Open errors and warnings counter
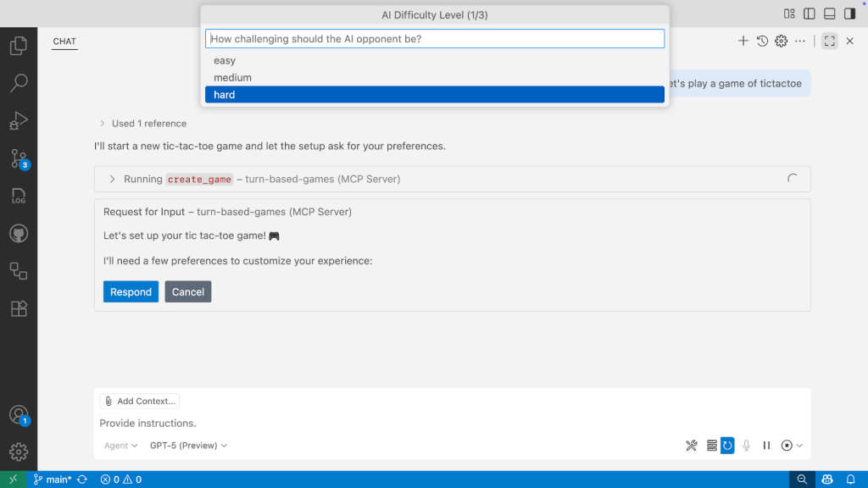 (x=120, y=480)
